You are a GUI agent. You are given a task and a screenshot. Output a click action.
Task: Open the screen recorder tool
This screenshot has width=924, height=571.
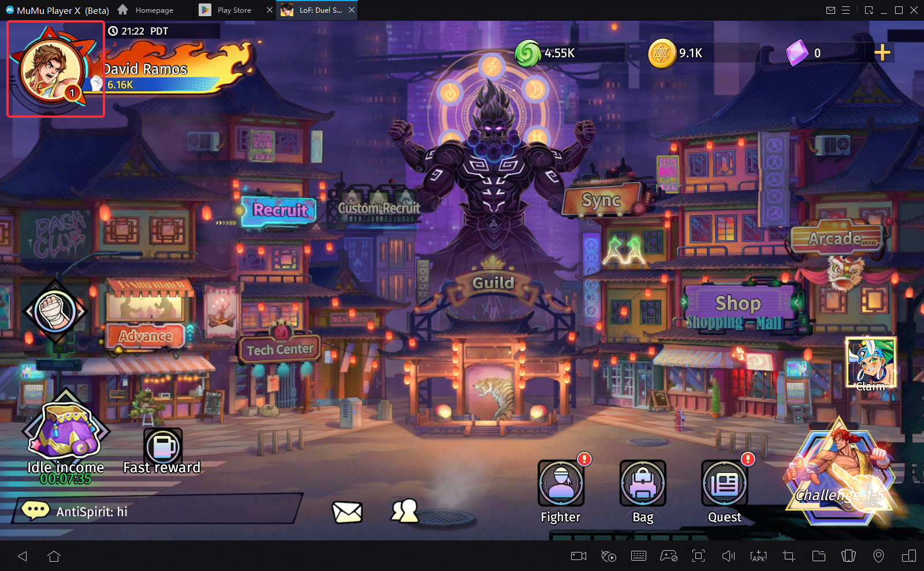(x=579, y=556)
